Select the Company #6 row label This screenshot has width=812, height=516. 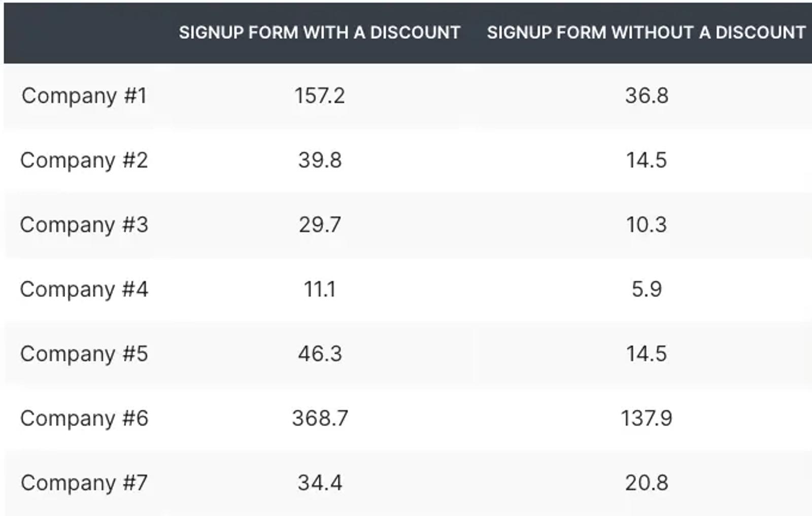coord(84,418)
